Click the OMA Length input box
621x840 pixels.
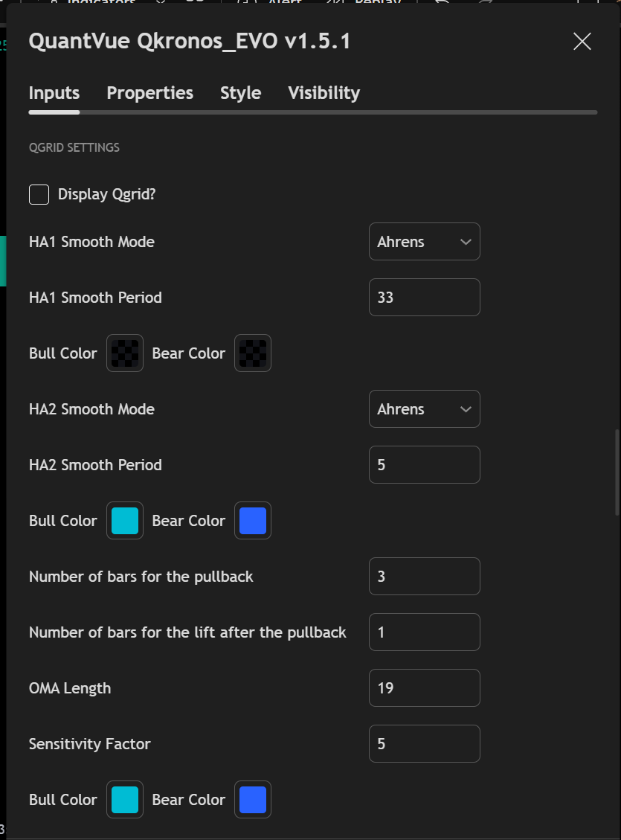pos(424,688)
